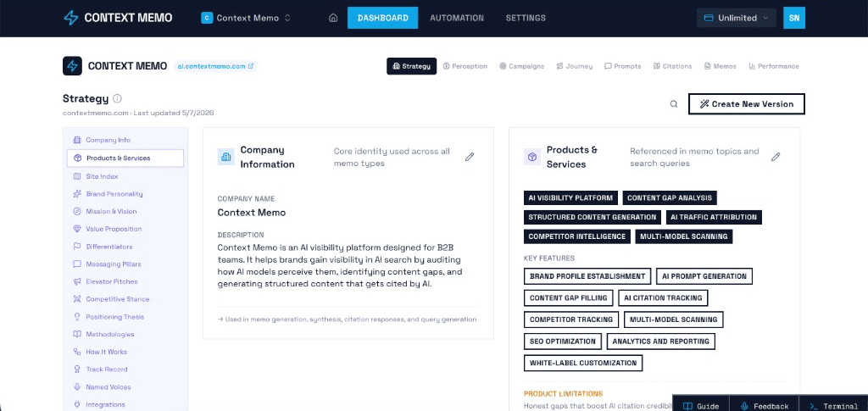Select Competitive Stance in sidebar

tap(125, 299)
